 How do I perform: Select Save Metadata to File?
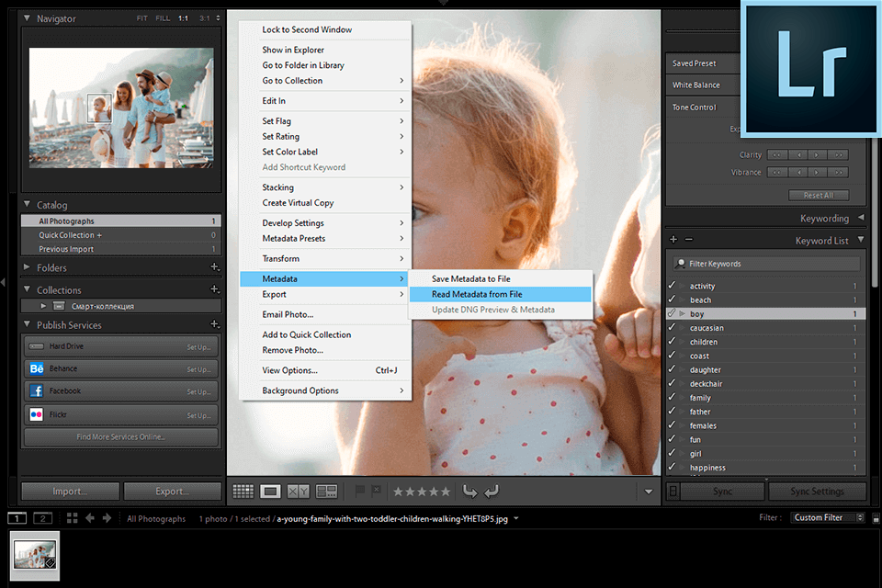click(x=501, y=278)
